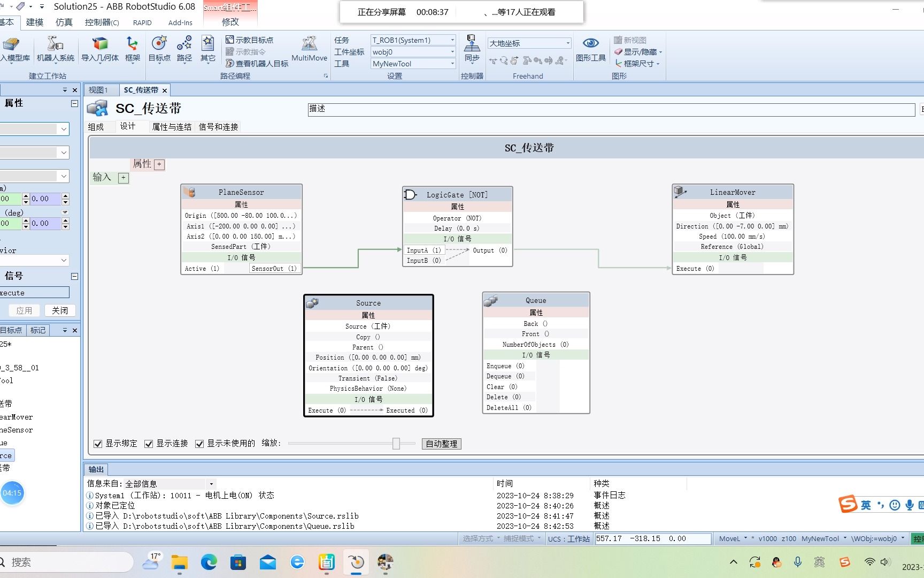Click Execute (0) signal on LinearMover

click(695, 269)
